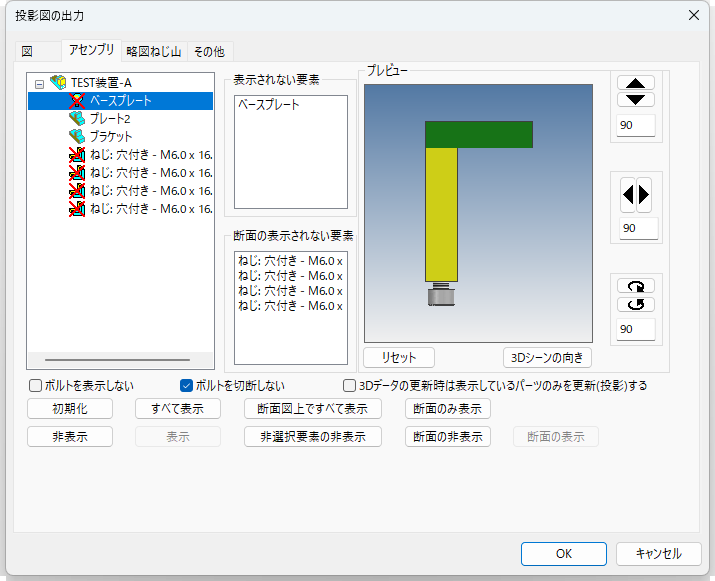Confirm with the OK button
This screenshot has height=581, width=715.
[x=564, y=554]
